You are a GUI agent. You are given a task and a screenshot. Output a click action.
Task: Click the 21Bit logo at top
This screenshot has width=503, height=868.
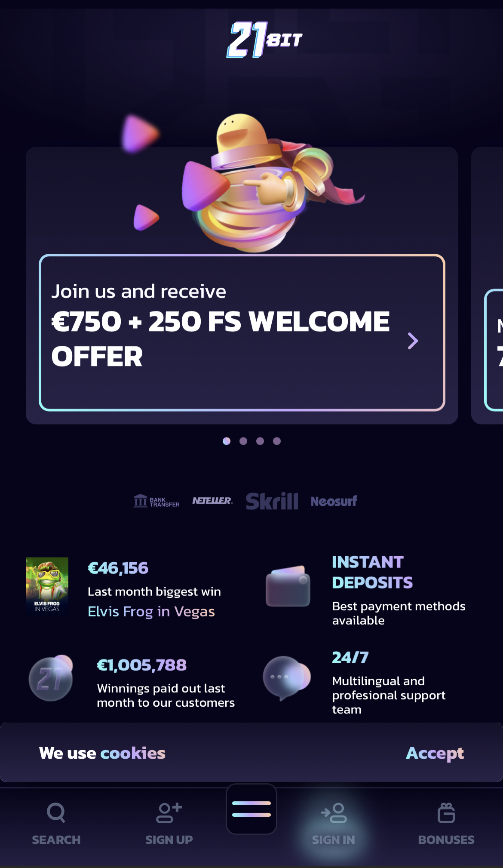pyautogui.click(x=264, y=40)
